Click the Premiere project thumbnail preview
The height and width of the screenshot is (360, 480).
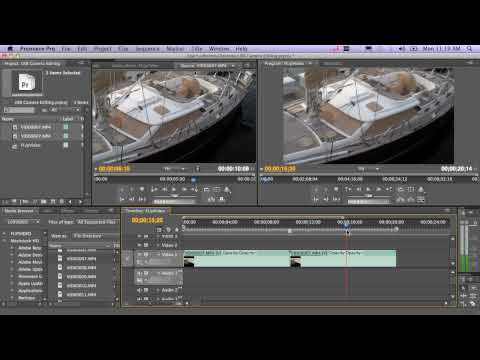(x=26, y=83)
